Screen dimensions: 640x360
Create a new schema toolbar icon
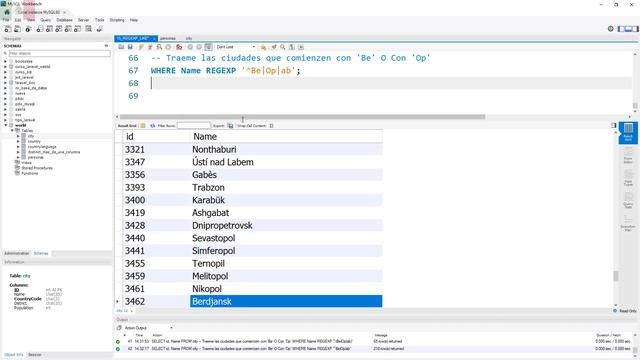tap(40, 29)
